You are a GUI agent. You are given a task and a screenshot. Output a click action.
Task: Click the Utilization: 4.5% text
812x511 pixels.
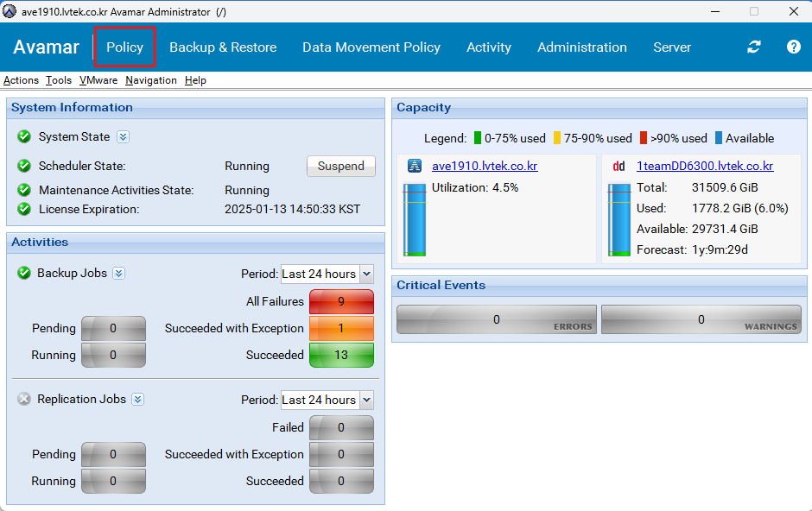click(475, 188)
